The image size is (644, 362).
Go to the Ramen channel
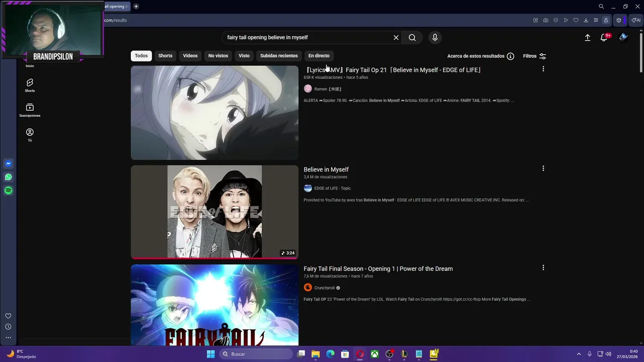coord(328,89)
